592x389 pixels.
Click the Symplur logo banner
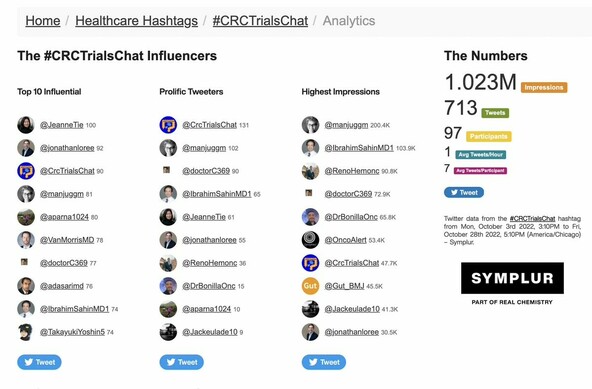(x=512, y=278)
